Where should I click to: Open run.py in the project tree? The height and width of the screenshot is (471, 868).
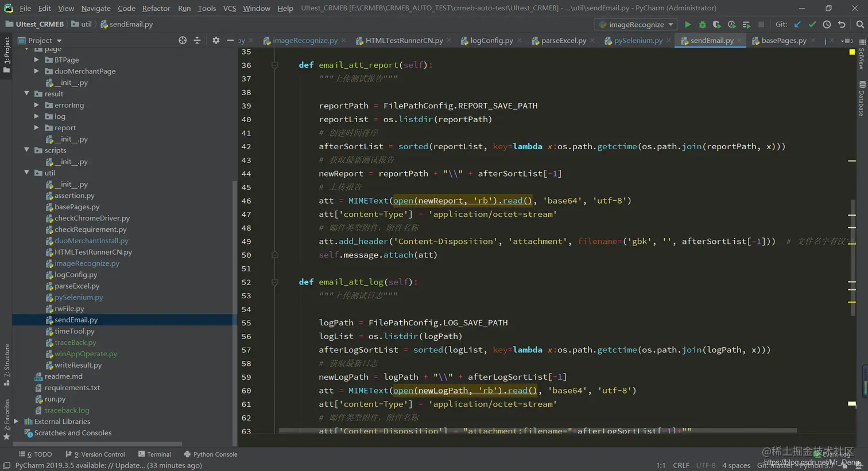click(55, 399)
